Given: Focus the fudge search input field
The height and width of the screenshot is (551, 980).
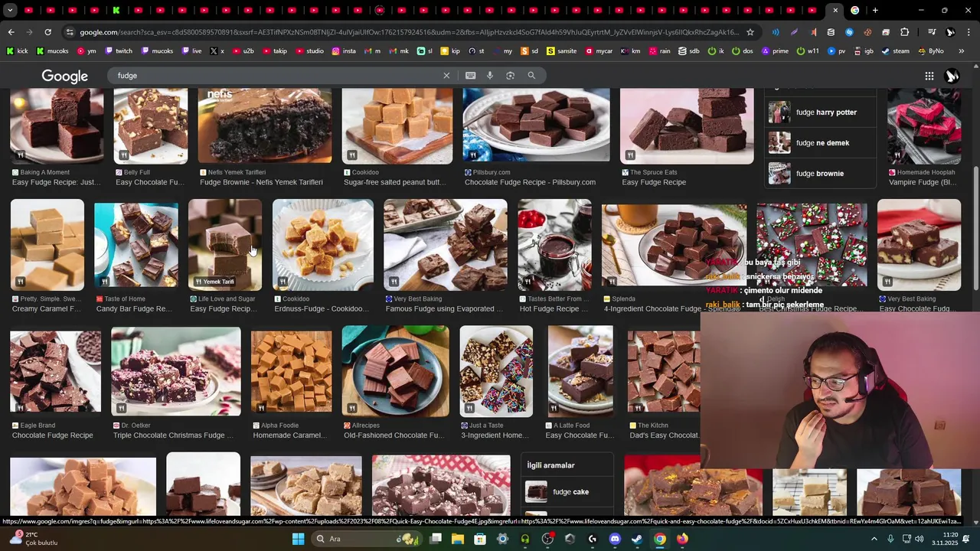Looking at the screenshot, I should (x=276, y=76).
